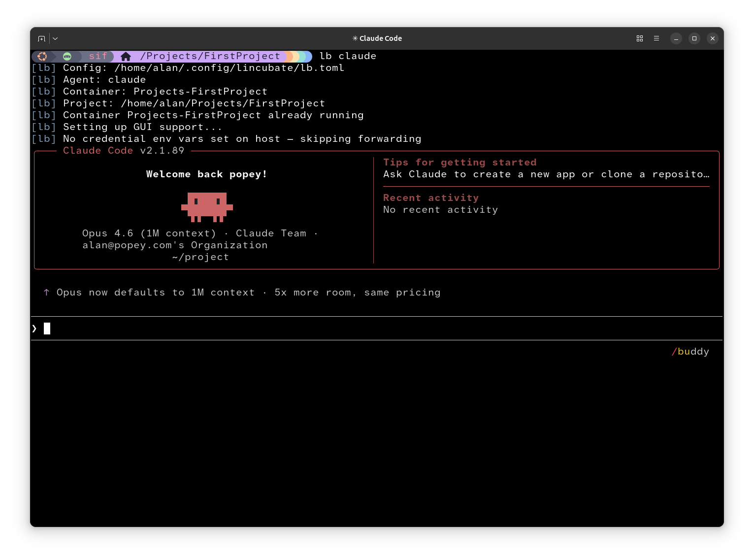Expand the new tab options dropdown
This screenshot has width=754, height=560.
(x=55, y=38)
